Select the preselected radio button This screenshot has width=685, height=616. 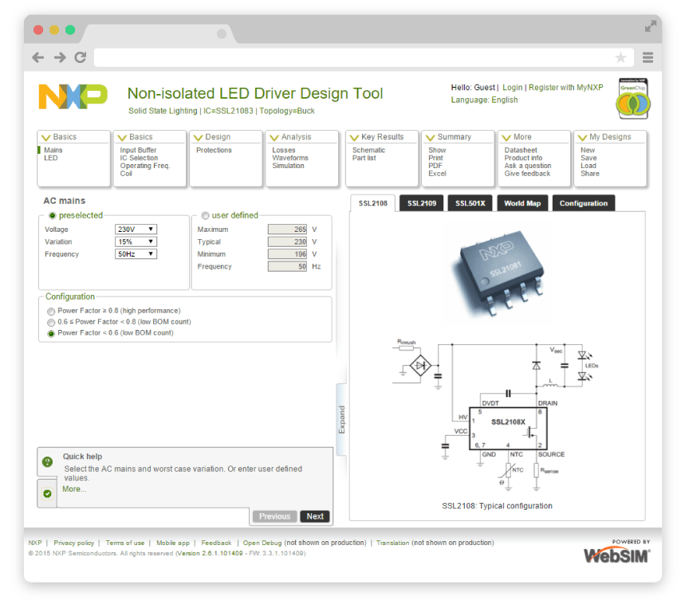(53, 216)
